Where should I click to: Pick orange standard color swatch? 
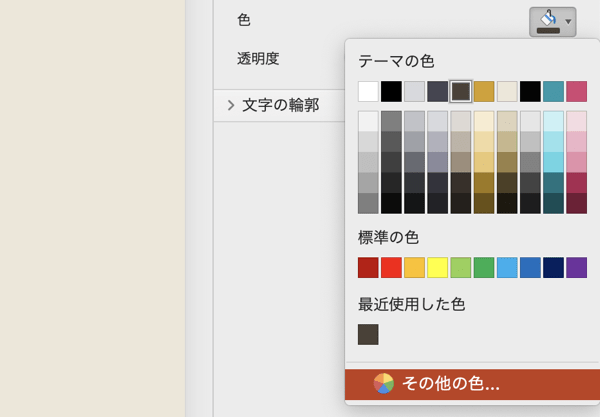pyautogui.click(x=414, y=267)
